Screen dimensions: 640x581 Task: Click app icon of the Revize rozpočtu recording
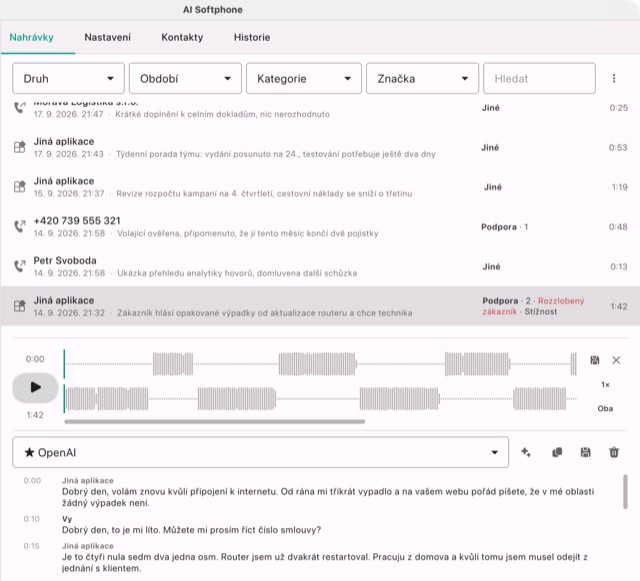tap(20, 187)
